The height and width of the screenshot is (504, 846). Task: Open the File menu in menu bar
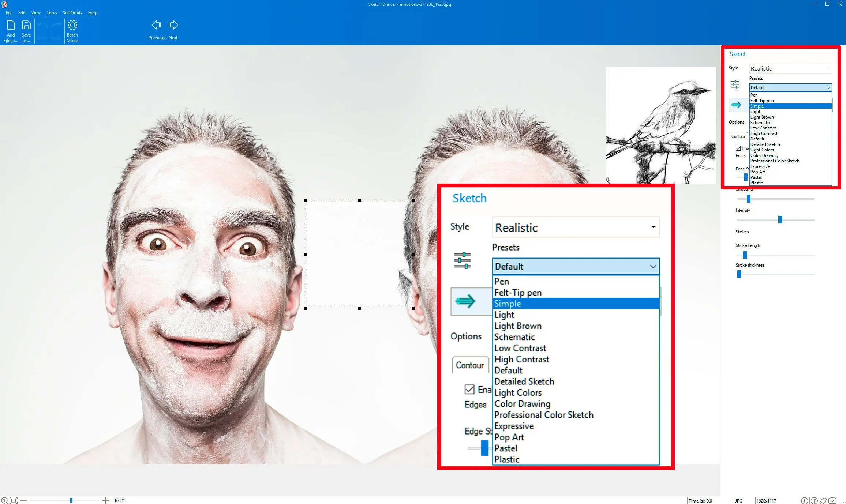[9, 12]
